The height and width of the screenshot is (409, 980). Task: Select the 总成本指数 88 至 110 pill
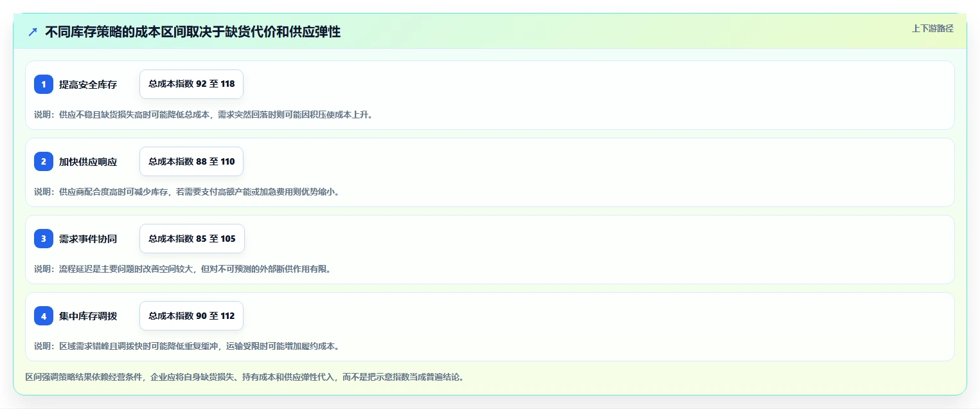pyautogui.click(x=192, y=161)
